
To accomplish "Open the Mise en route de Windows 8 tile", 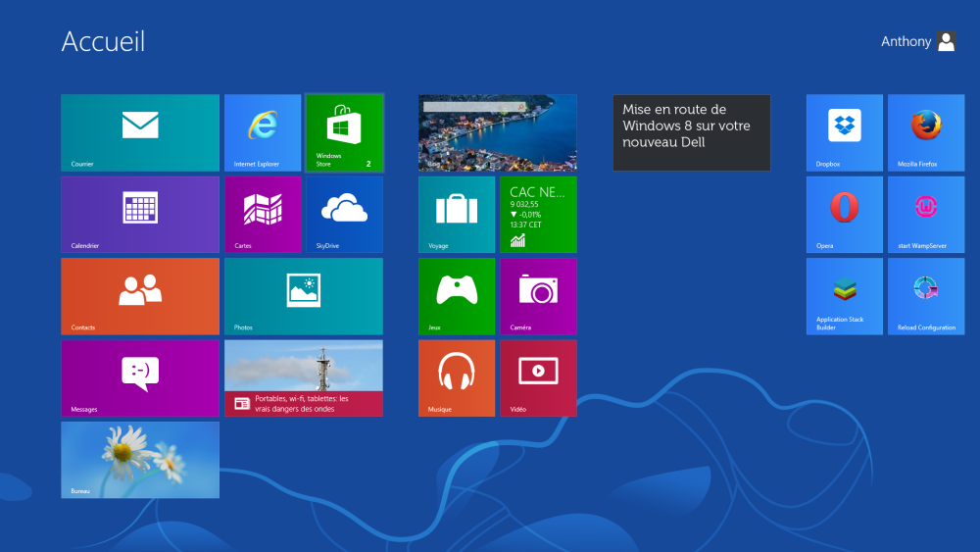I will click(x=691, y=132).
